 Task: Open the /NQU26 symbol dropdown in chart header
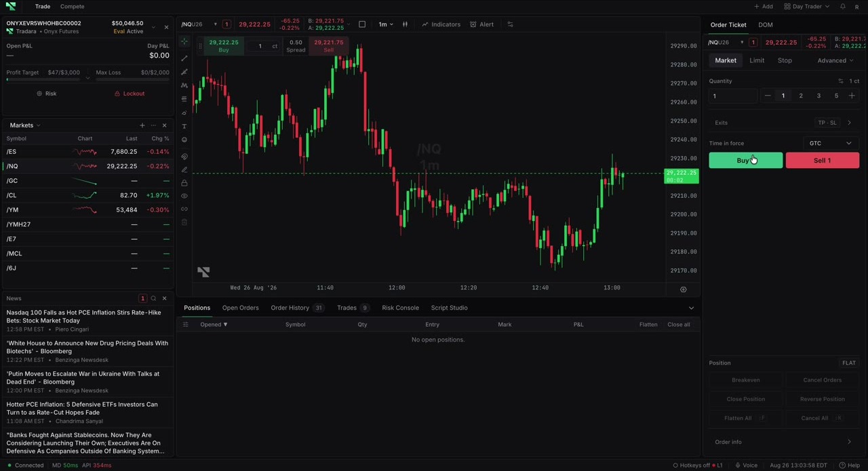click(199, 24)
